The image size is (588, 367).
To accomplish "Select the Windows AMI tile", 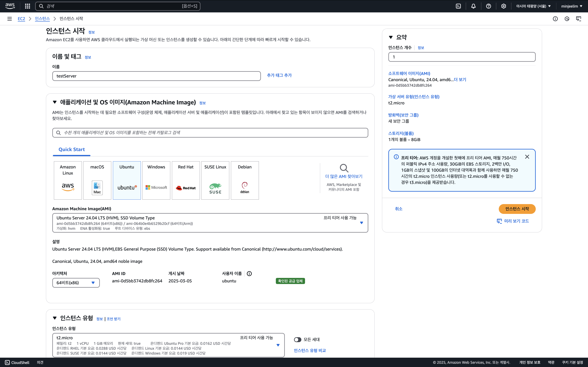I will [156, 180].
